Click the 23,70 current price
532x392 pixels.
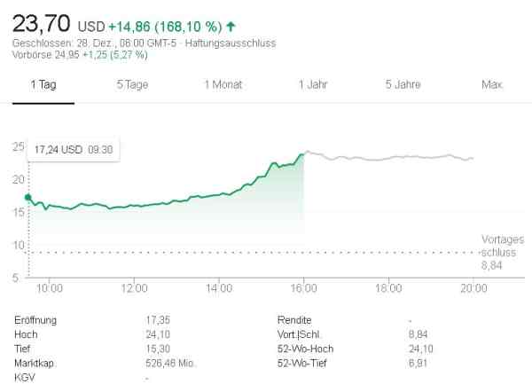pos(42,22)
